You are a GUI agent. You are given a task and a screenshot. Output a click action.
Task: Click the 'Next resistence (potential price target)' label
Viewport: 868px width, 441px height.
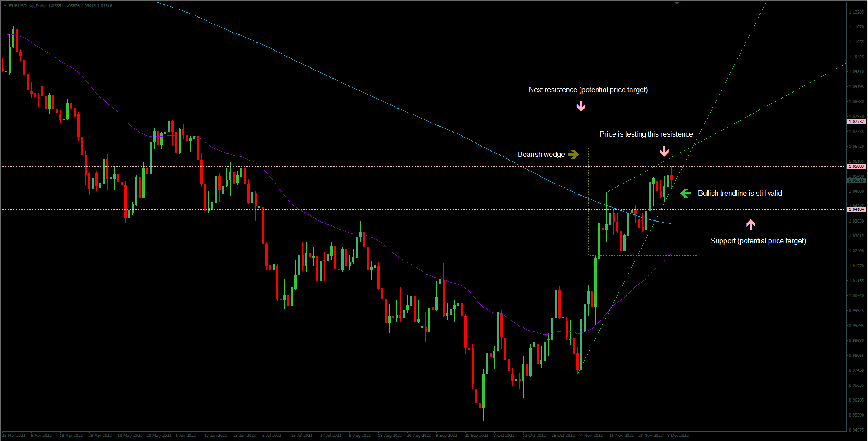588,90
